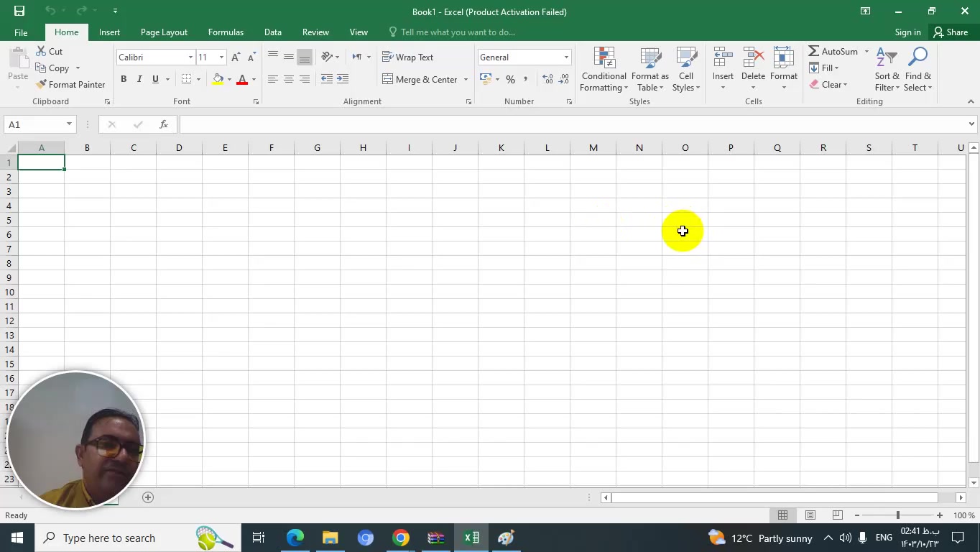980x552 pixels.
Task: Open the Customize Quick Access Toolbar dropdown
Action: [x=115, y=11]
